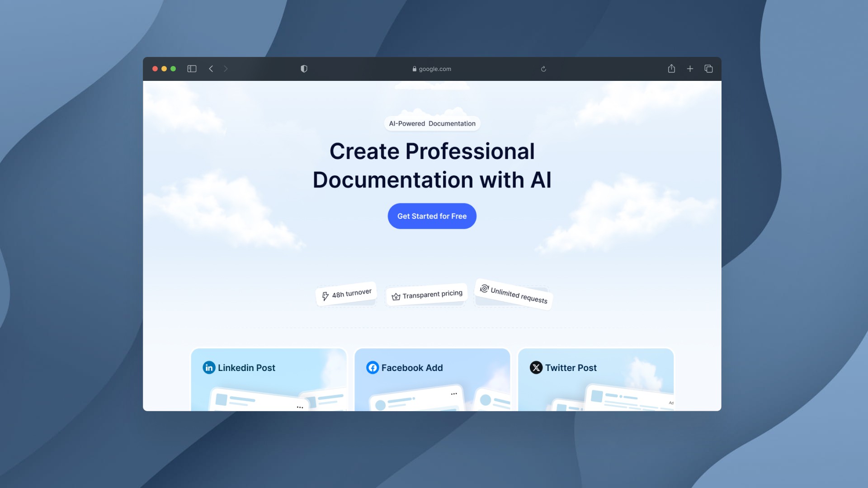Click the X Twitter logo icon
The width and height of the screenshot is (868, 488).
click(536, 368)
